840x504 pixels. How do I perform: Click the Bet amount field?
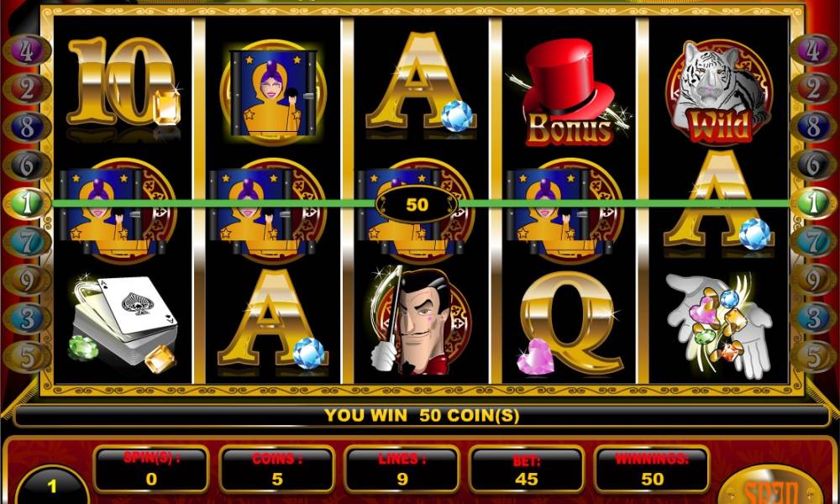tap(526, 470)
